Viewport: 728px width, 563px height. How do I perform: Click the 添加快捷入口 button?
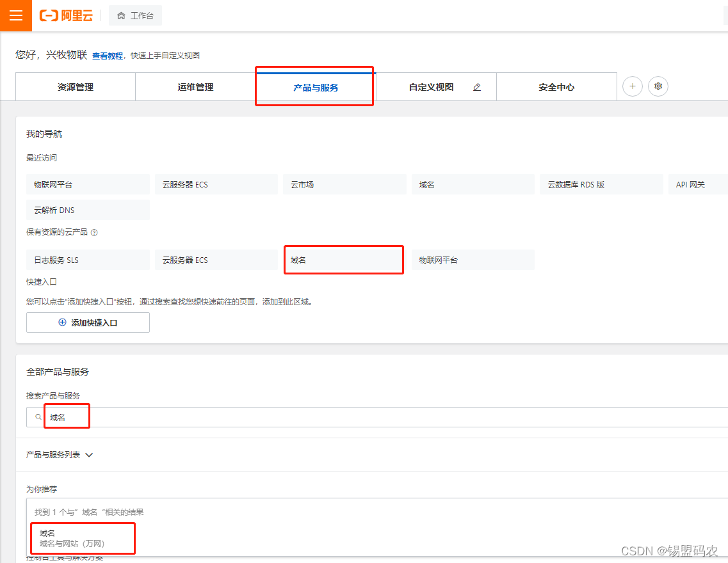88,322
